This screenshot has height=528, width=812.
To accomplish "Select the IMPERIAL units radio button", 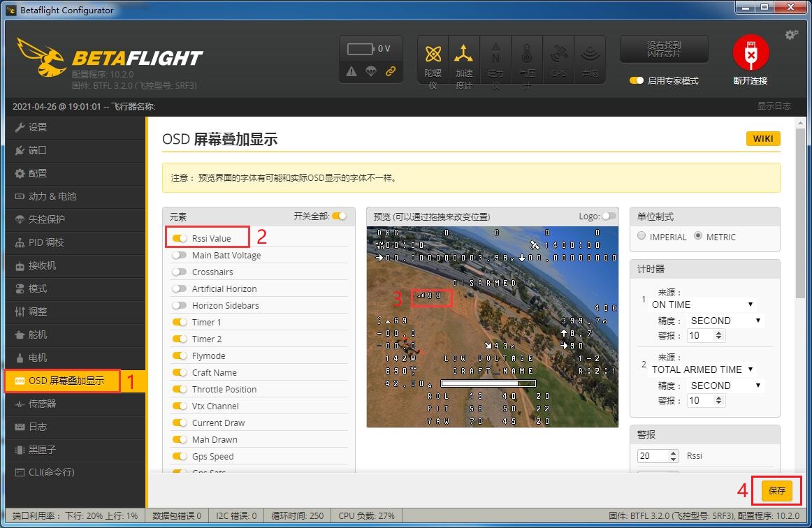I will pos(641,237).
